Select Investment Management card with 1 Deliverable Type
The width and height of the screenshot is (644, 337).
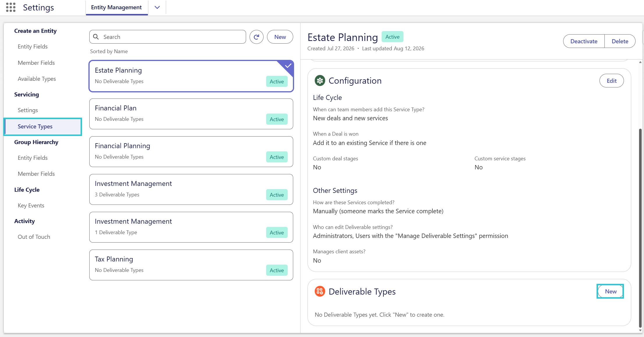coord(191,227)
